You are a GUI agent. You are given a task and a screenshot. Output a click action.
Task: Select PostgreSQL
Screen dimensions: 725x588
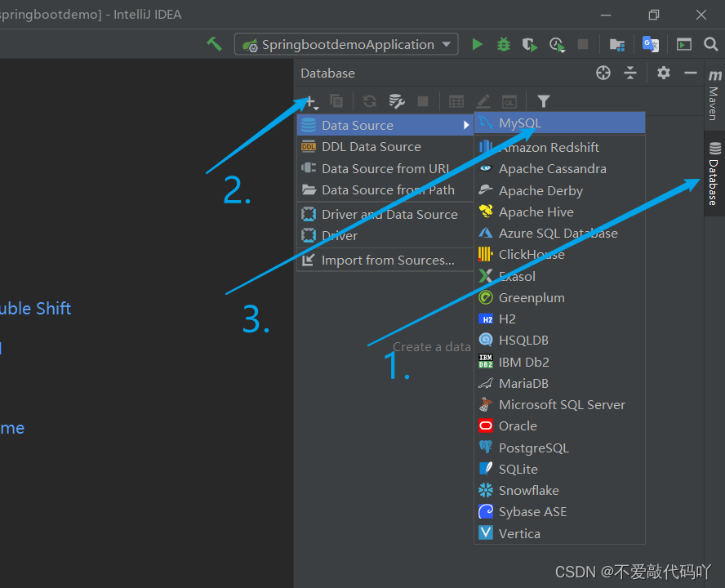pos(559,448)
